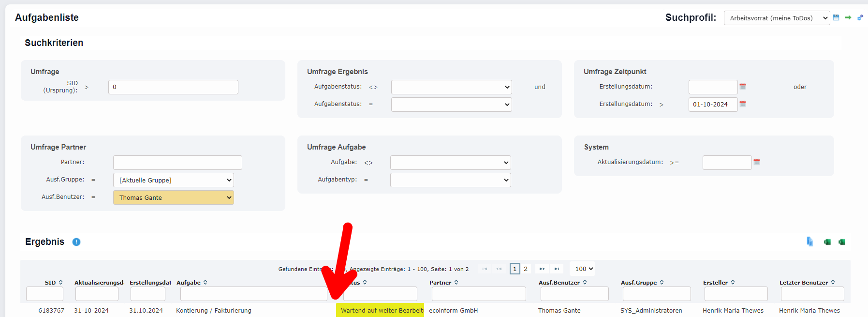Open Aufgabenstatus not-equal dropdown

pyautogui.click(x=452, y=87)
